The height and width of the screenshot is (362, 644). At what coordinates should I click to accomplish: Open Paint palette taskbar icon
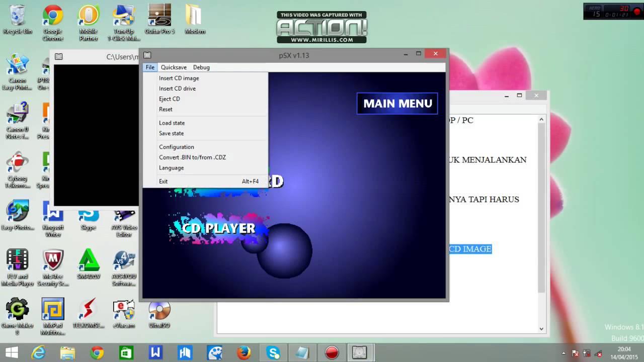click(x=214, y=352)
